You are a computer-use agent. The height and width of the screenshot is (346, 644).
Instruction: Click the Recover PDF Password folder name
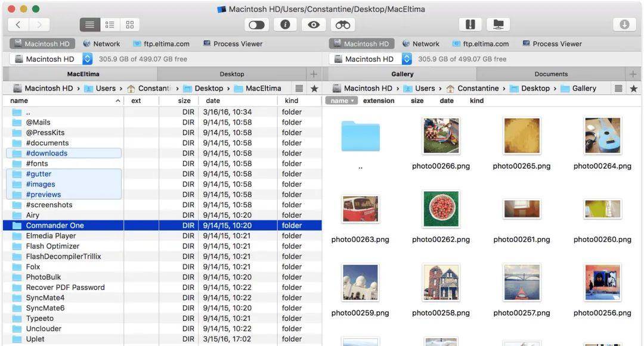[x=66, y=288]
